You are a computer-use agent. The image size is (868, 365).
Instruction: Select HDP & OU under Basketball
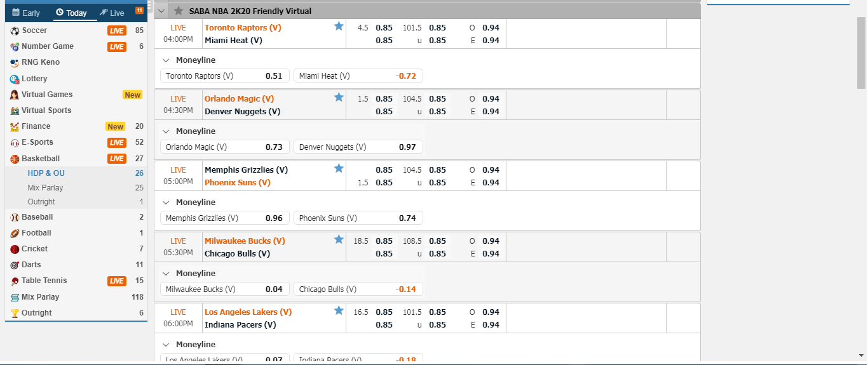click(46, 173)
